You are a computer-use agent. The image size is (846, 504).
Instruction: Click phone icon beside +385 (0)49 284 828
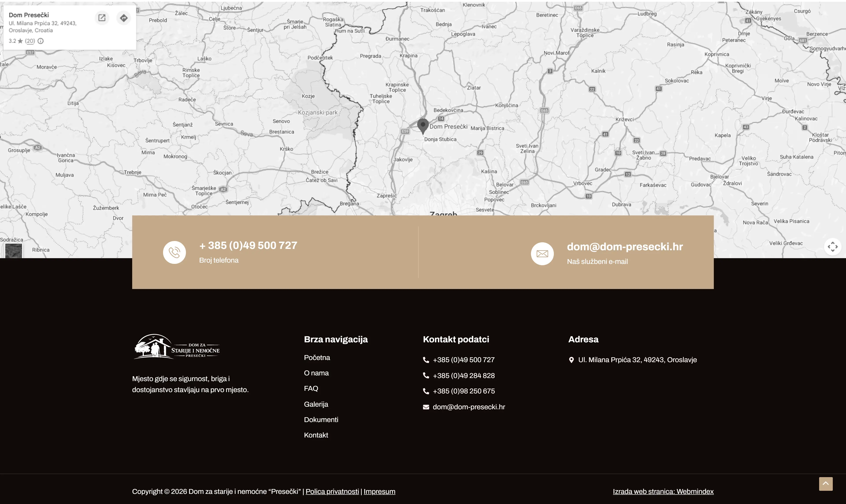(426, 375)
